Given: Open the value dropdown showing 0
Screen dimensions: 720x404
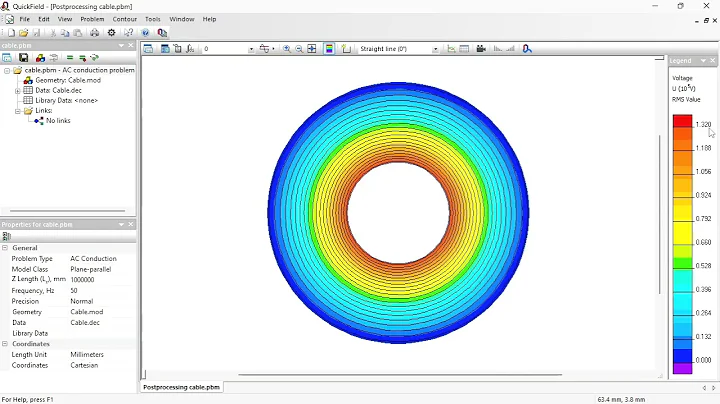Looking at the screenshot, I should [251, 49].
